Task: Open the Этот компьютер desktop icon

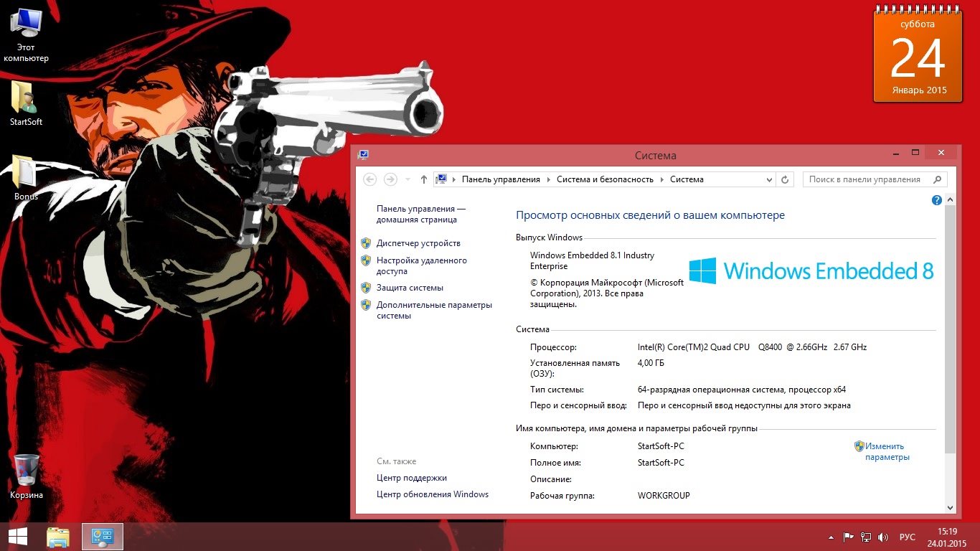Action: click(26, 34)
